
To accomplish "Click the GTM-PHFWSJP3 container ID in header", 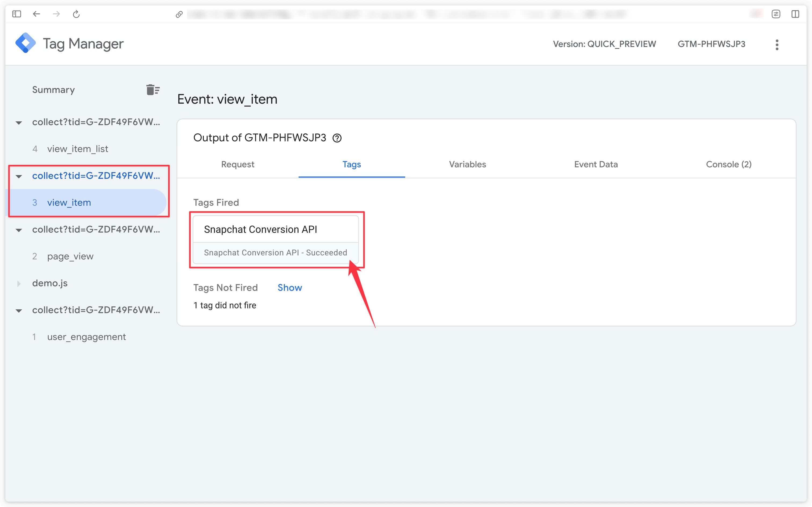I will click(x=711, y=44).
